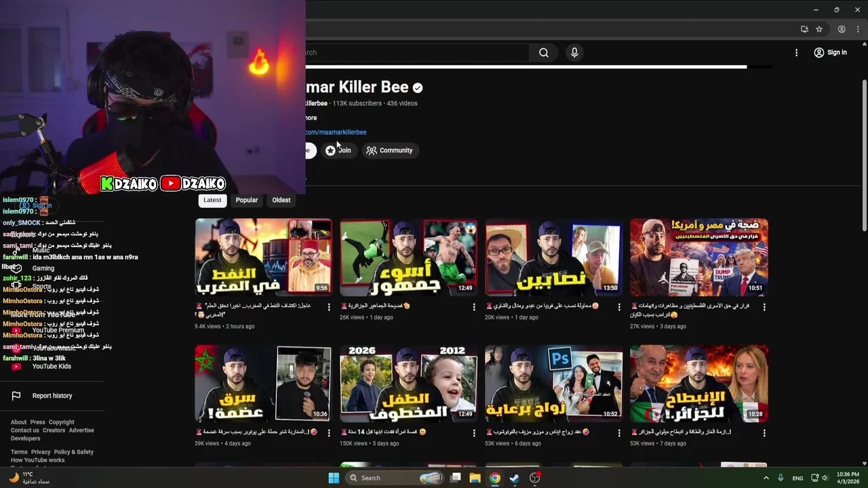This screenshot has height=488, width=868.
Task: Click the microphone icon in system tray
Action: point(781,478)
